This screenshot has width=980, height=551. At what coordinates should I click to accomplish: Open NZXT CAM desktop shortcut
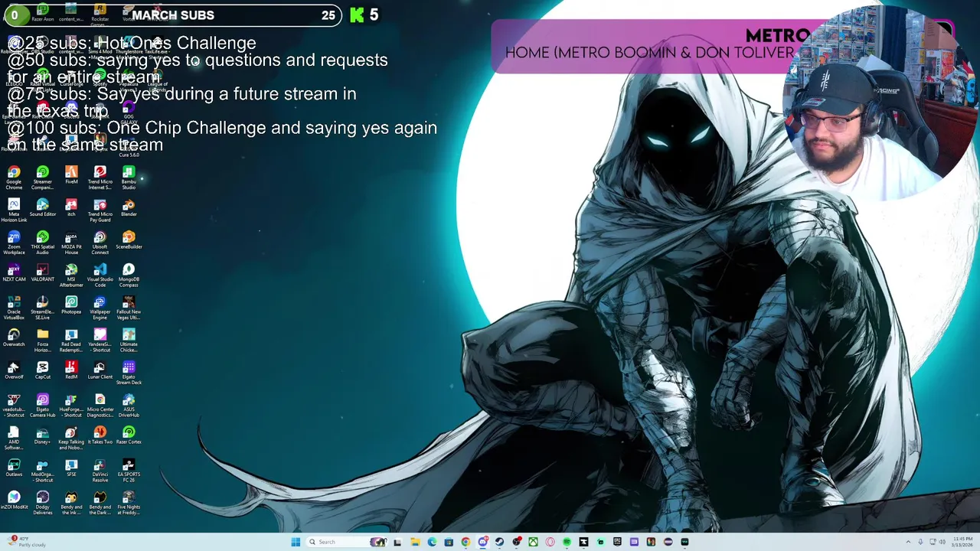click(14, 272)
